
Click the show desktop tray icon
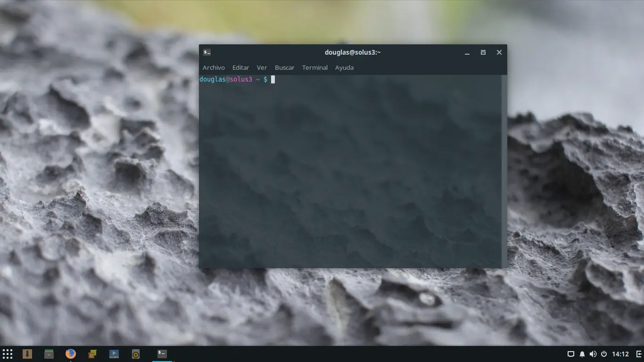570,354
